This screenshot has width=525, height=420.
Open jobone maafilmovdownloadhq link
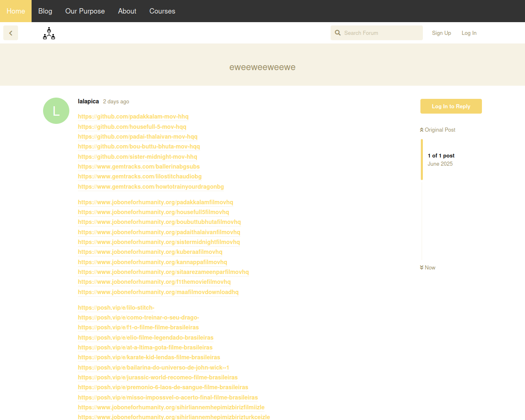click(x=158, y=292)
